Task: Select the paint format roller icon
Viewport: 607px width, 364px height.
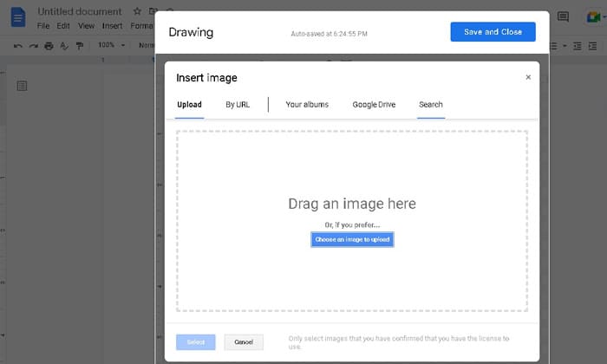Action: pos(79,45)
